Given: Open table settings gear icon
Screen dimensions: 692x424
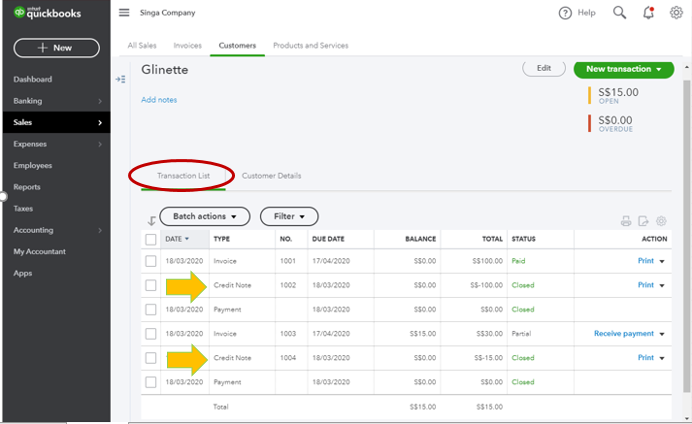Looking at the screenshot, I should [661, 221].
